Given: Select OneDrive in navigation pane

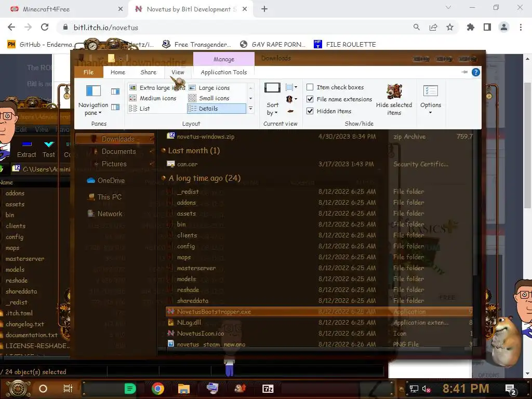Looking at the screenshot, I should click(106, 180).
